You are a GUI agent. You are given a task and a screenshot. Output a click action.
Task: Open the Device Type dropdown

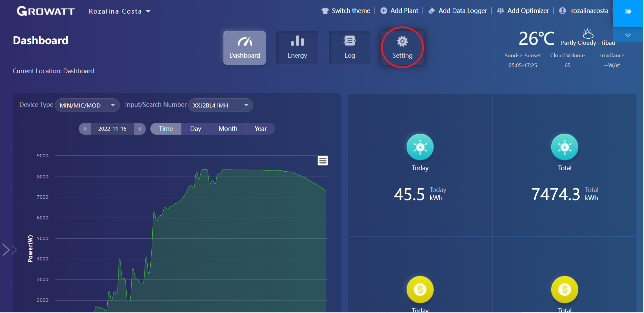(x=87, y=105)
